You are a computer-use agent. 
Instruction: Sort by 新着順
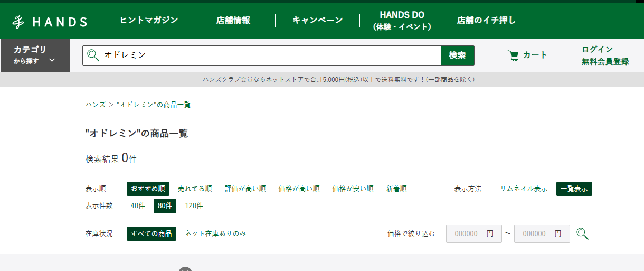(396, 189)
